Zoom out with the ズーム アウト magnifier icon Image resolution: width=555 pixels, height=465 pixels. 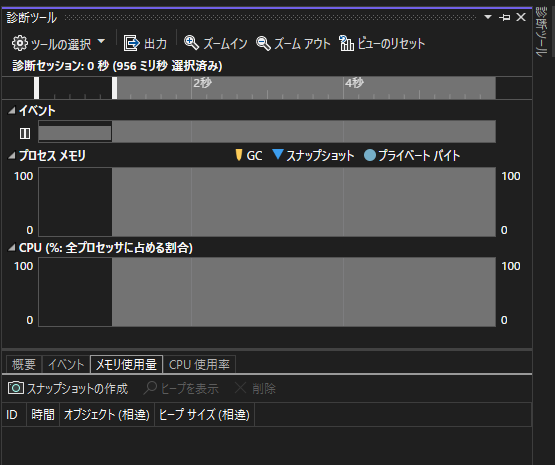(263, 44)
